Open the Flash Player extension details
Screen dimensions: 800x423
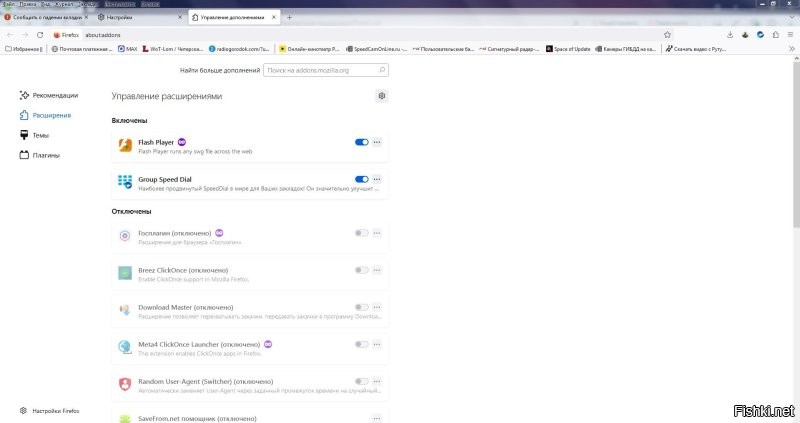(x=249, y=146)
